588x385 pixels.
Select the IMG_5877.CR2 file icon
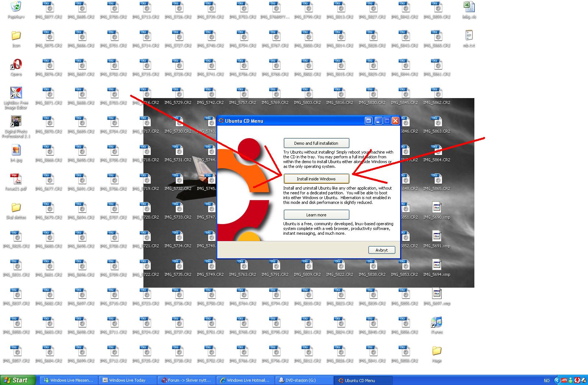click(x=49, y=7)
